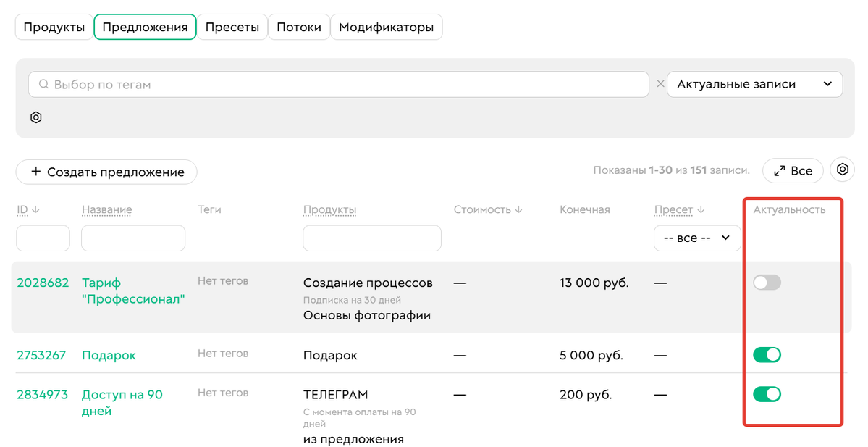Clear the tag filter with the X icon
Screen dimensions: 868x447
660,84
